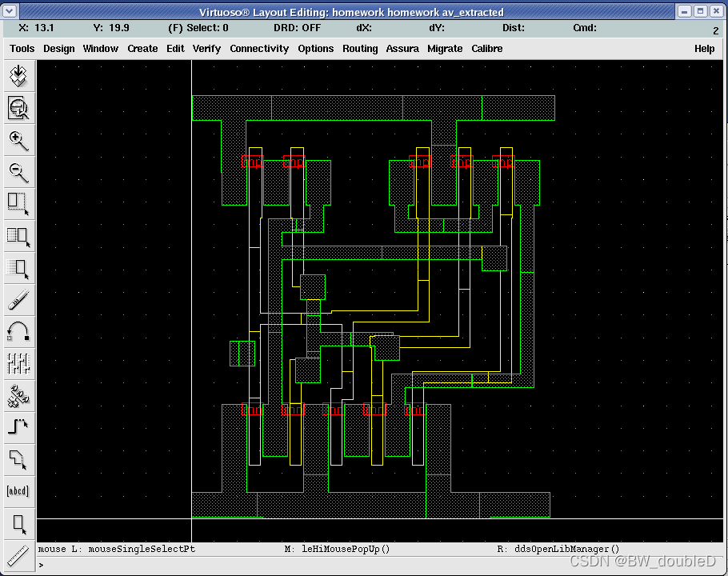
Task: Select the Create Polygon tool icon
Action: (18, 460)
